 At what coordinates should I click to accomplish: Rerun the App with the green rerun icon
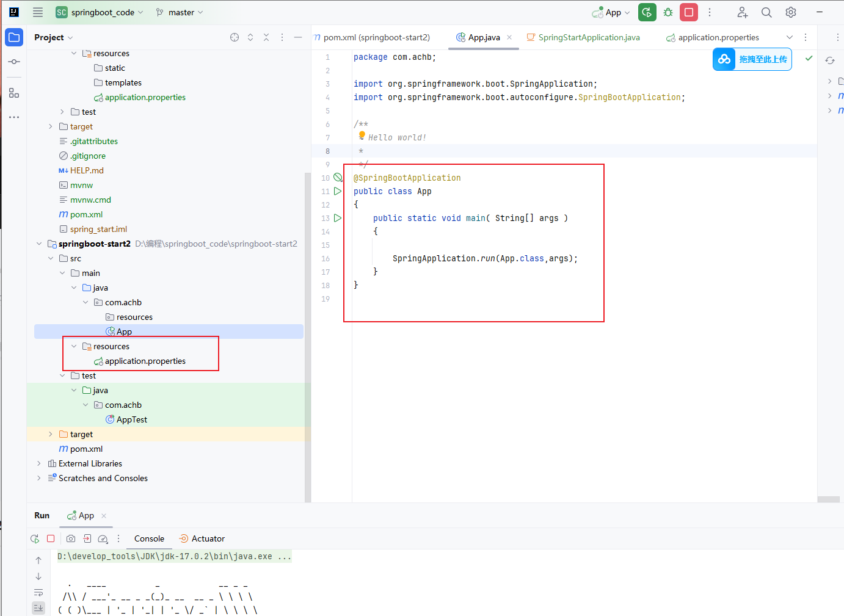pyautogui.click(x=647, y=12)
